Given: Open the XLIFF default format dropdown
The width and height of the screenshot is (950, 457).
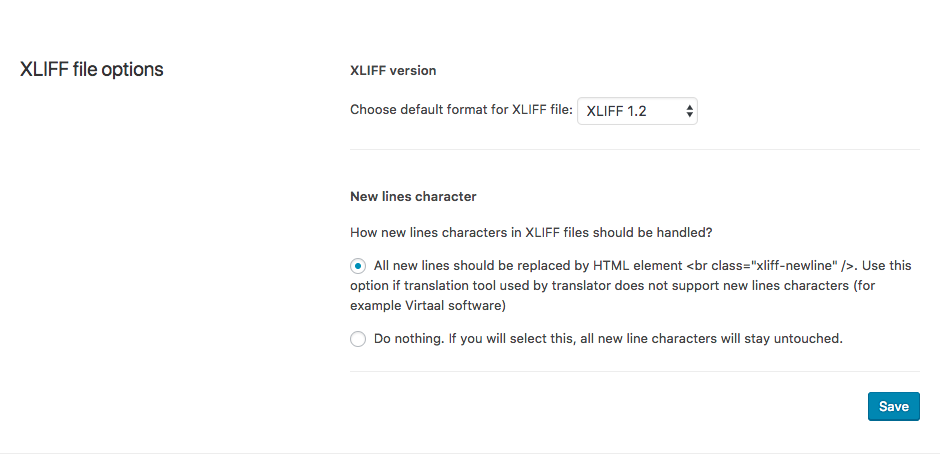Looking at the screenshot, I should 637,111.
